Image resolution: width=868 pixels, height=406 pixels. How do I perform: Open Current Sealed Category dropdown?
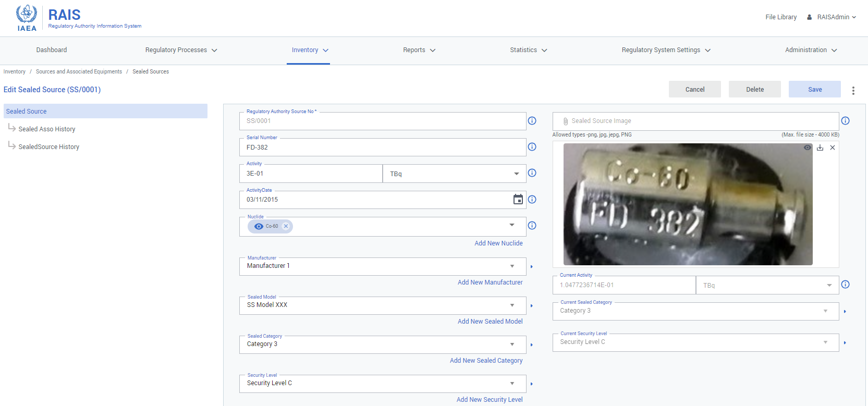(695, 311)
